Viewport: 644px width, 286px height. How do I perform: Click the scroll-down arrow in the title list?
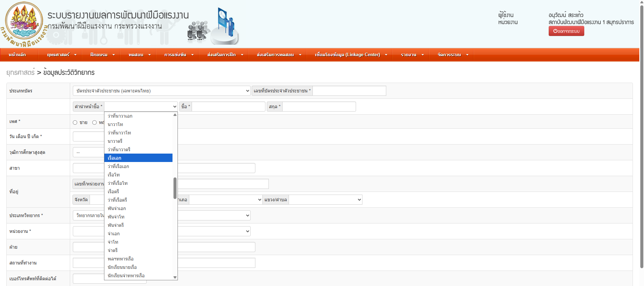pyautogui.click(x=175, y=277)
